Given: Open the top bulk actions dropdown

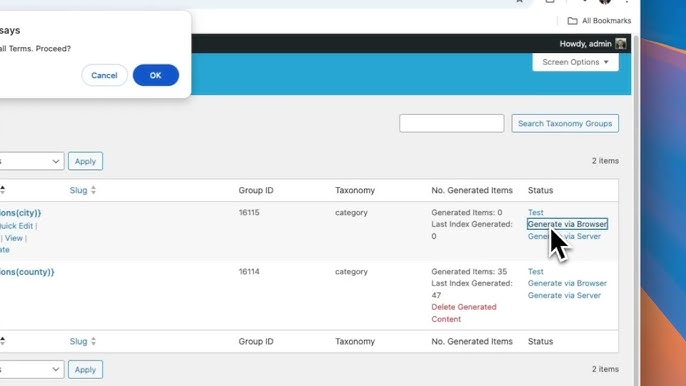Looking at the screenshot, I should tap(32, 161).
